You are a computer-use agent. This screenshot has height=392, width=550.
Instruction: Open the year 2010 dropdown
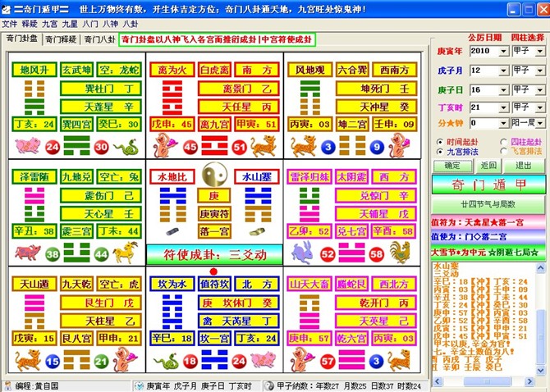pyautogui.click(x=503, y=52)
